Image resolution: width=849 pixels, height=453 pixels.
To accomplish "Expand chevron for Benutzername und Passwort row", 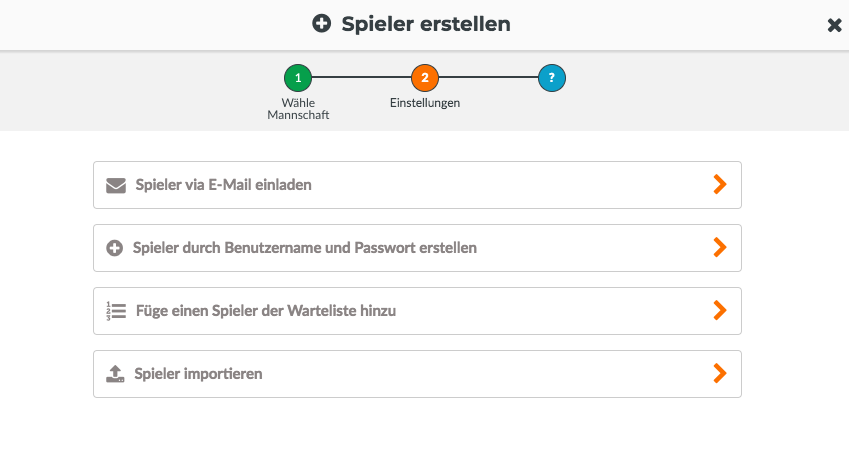I will click(x=720, y=247).
